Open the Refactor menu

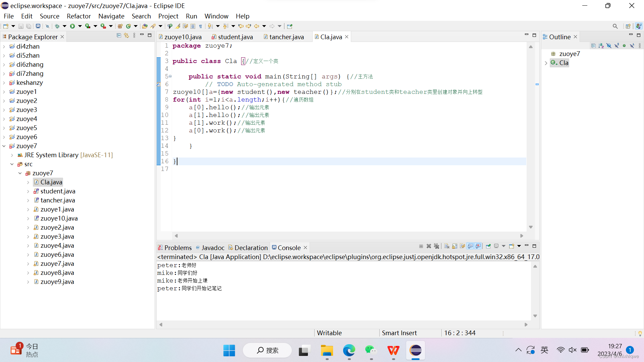click(78, 16)
